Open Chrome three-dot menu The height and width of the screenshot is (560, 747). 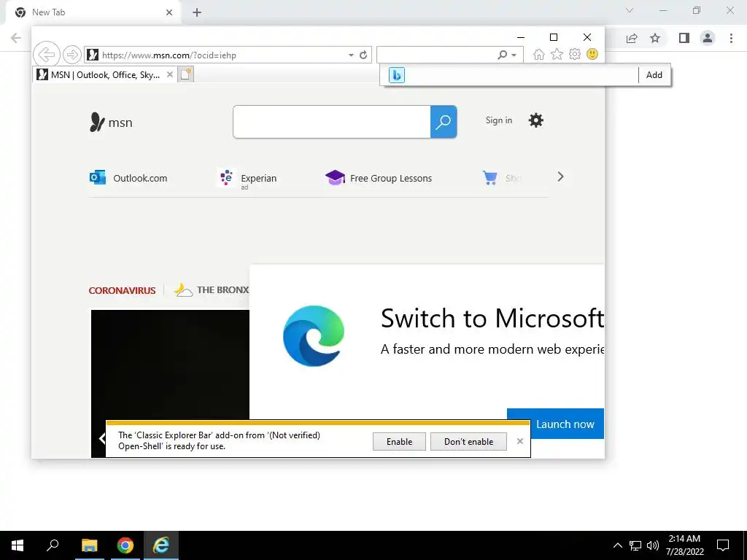coord(731,38)
